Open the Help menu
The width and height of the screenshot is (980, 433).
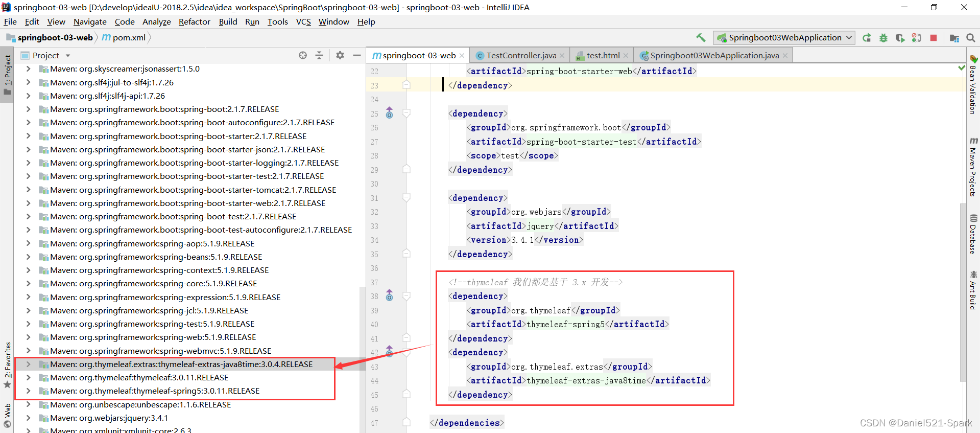(x=366, y=21)
